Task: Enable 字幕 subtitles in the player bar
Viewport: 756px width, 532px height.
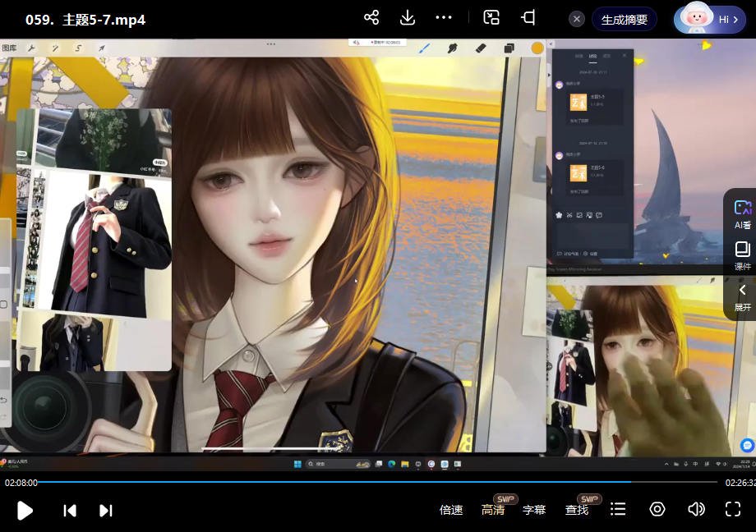Action: 534,510
